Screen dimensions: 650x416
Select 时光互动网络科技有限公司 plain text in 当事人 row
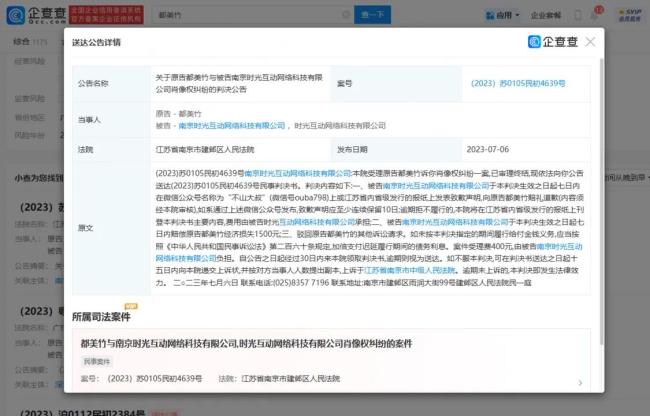coord(340,126)
